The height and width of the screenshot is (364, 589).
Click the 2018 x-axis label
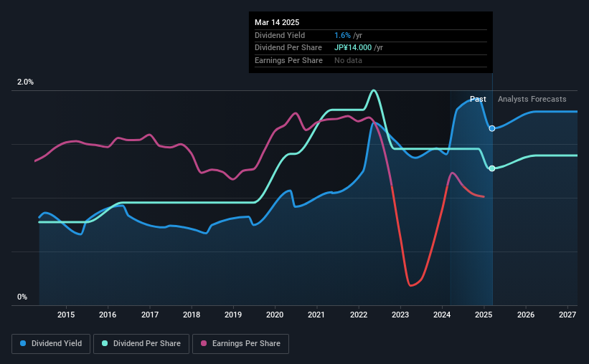click(x=192, y=315)
